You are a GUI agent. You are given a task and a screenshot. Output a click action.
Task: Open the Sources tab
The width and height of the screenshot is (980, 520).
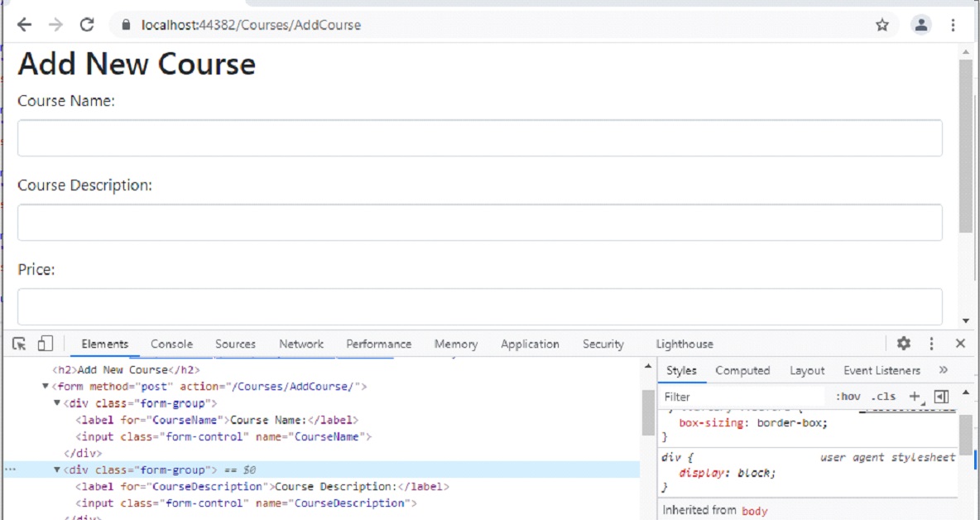(236, 344)
